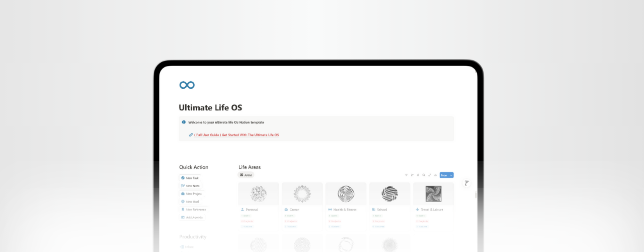Click the sort icon in Life Areas toolbar

[x=412, y=175]
